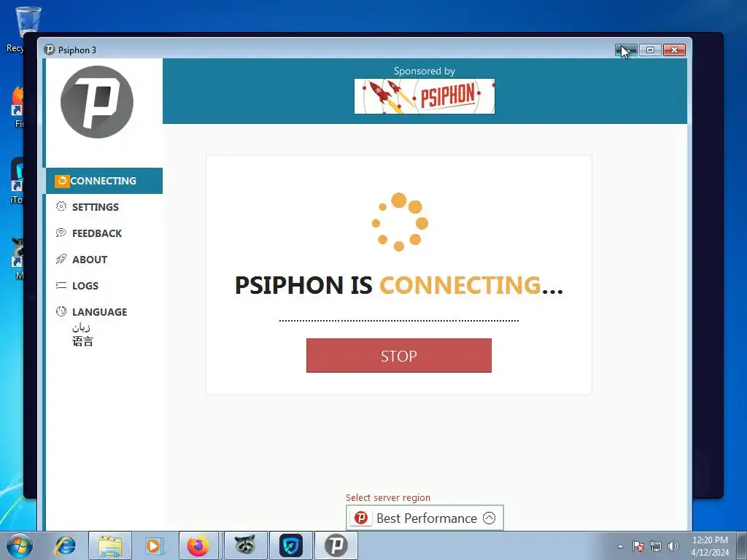Click the Persian language label زبان

point(81,327)
